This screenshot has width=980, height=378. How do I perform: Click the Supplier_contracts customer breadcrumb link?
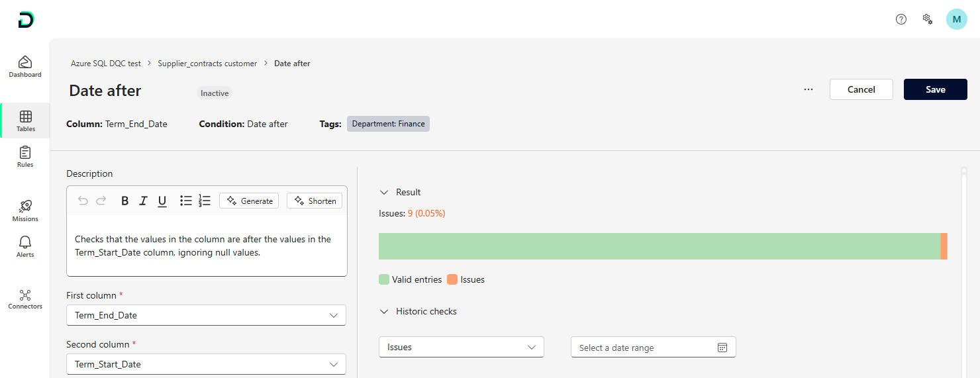(x=207, y=64)
